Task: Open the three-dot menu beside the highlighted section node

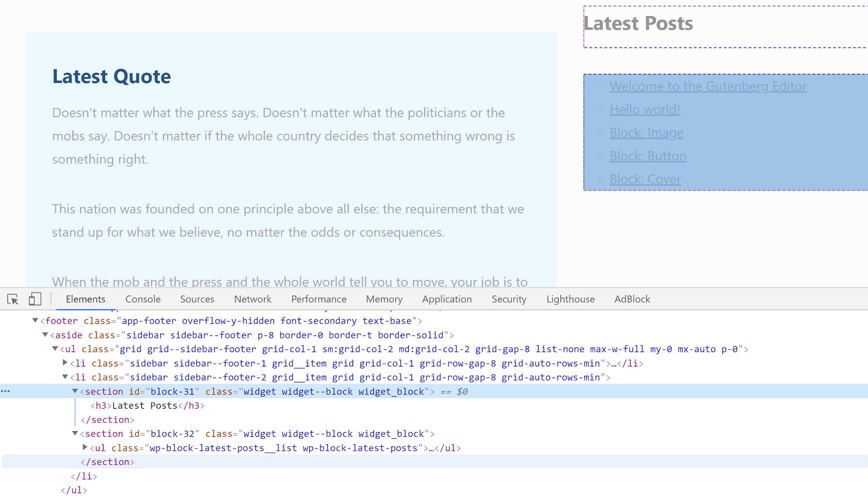Action: (x=6, y=391)
